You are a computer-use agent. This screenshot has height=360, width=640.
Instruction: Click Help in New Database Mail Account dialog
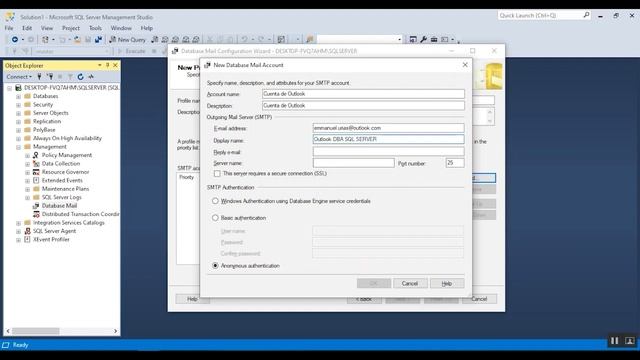[447, 283]
